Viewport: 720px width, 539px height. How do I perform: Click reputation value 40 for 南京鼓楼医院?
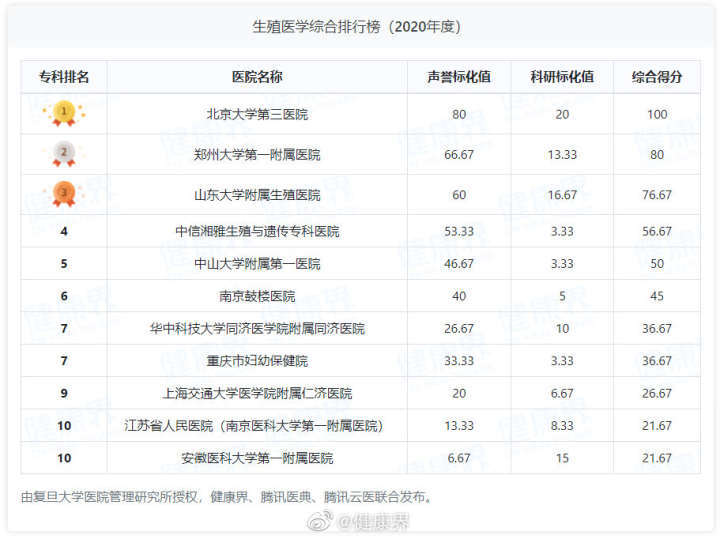[x=459, y=297]
